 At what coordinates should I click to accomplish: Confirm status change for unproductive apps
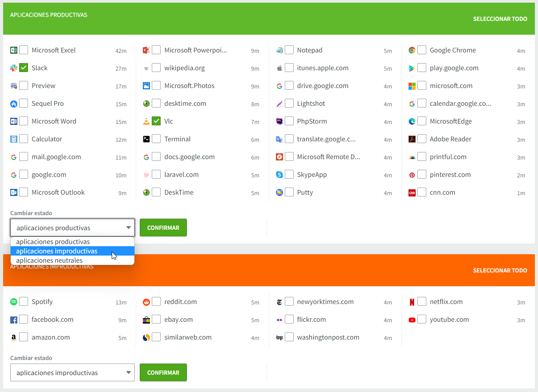tap(163, 372)
